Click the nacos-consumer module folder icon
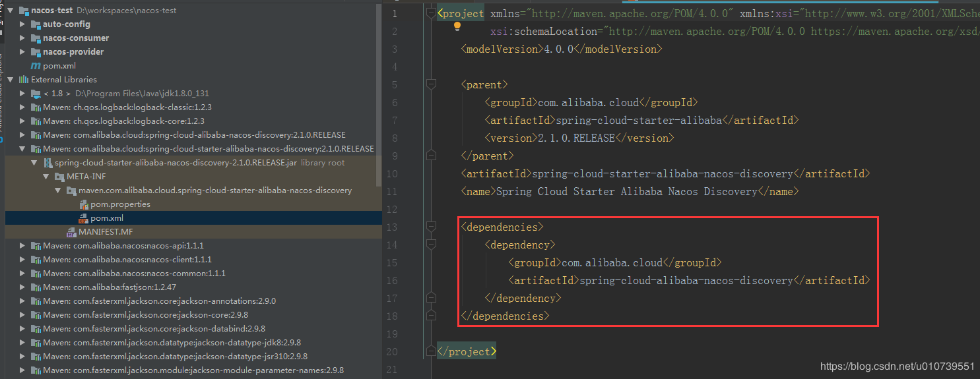 click(x=36, y=38)
